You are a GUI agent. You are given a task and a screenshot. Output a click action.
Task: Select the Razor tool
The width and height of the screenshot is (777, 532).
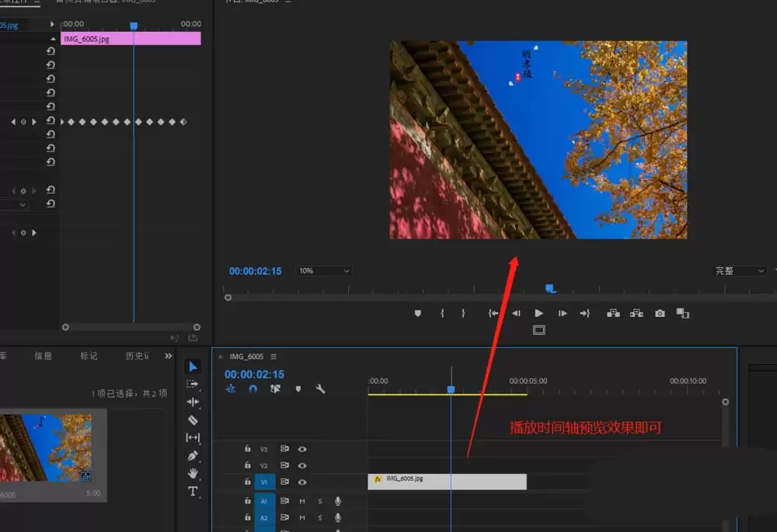point(193,420)
